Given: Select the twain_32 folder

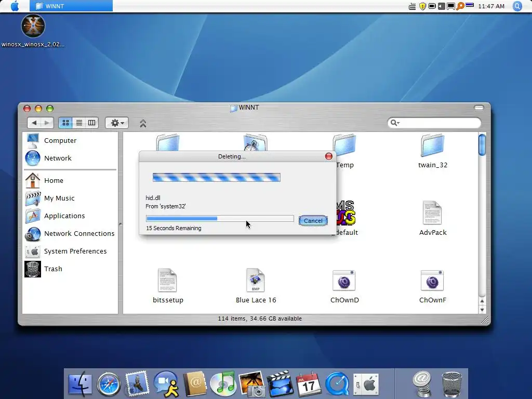Looking at the screenshot, I should (433, 151).
